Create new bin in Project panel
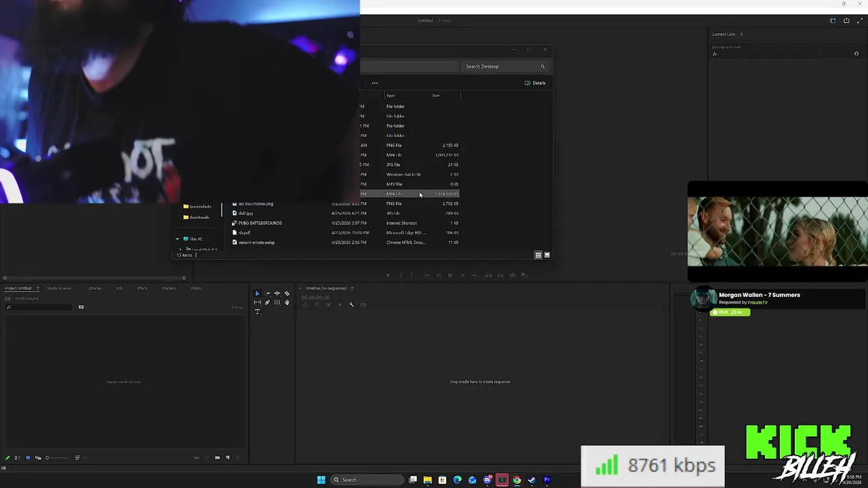 coord(217,457)
